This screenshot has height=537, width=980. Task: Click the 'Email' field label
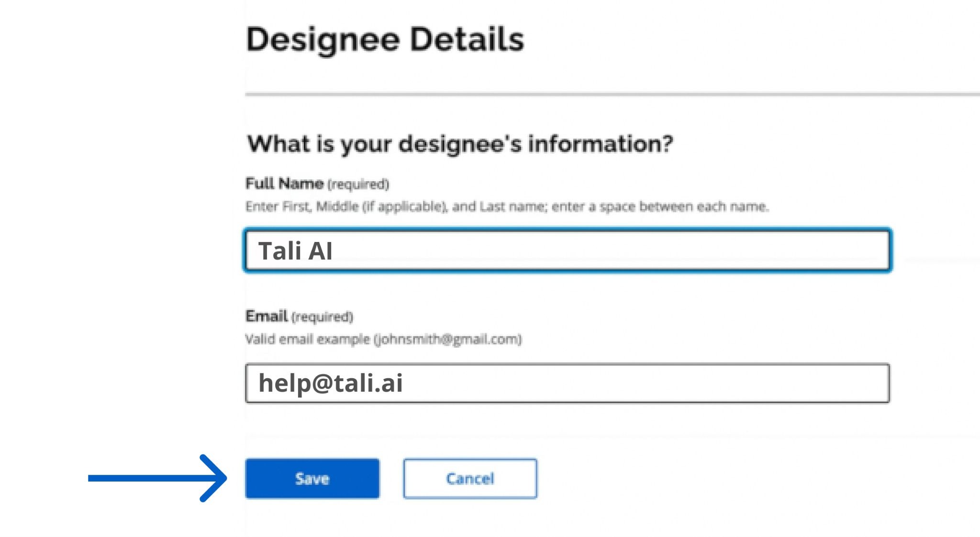pyautogui.click(x=267, y=316)
